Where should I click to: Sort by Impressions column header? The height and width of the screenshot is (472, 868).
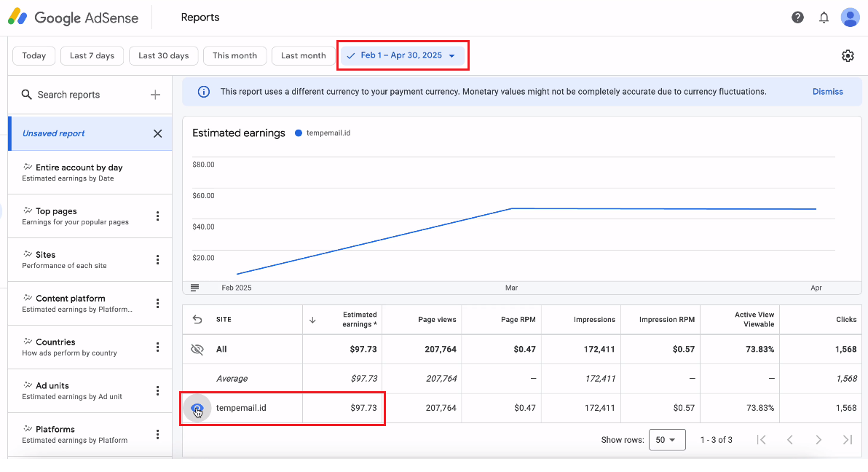point(594,320)
